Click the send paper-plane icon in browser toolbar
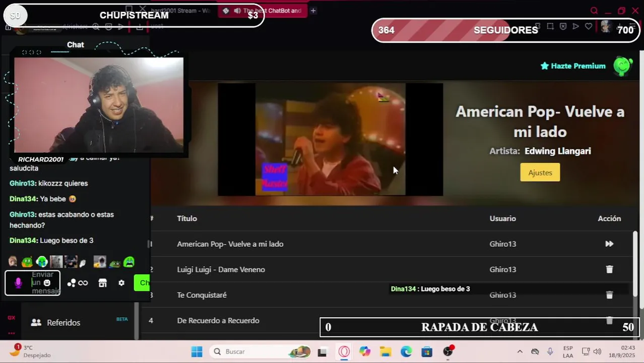This screenshot has width=644, height=363. (x=575, y=26)
